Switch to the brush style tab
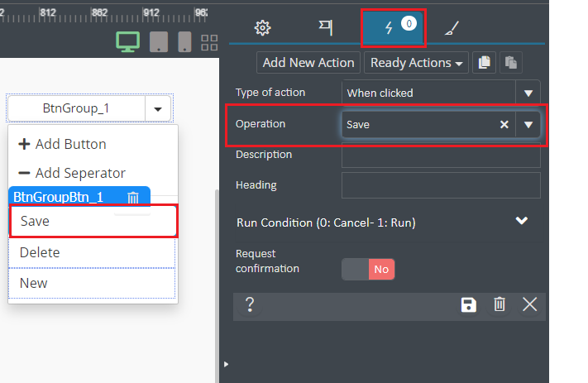This screenshot has height=383, width=588. (x=452, y=28)
